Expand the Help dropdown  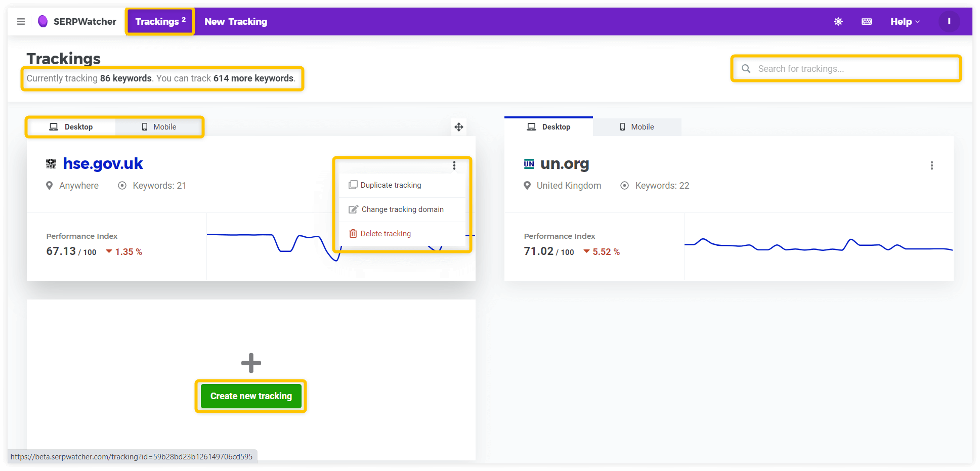pyautogui.click(x=905, y=22)
